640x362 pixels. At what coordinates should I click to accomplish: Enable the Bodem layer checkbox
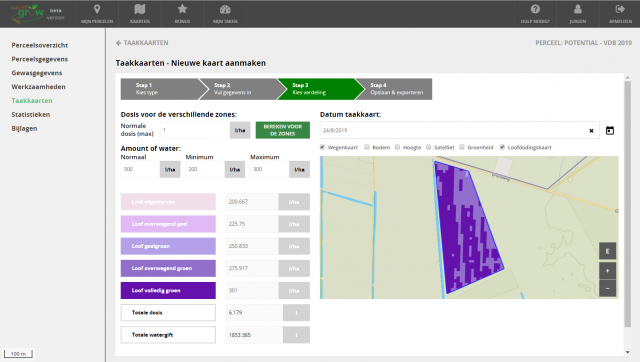click(367, 147)
